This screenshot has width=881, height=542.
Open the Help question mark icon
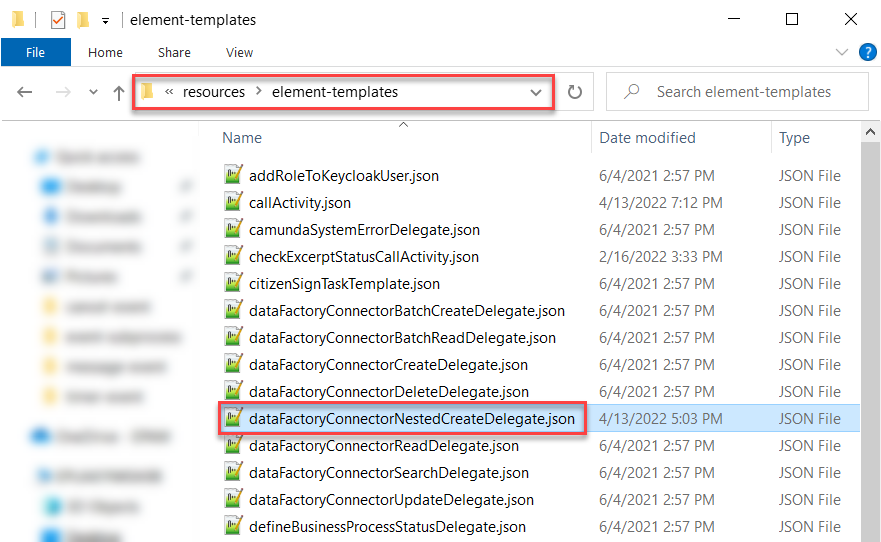point(866,52)
